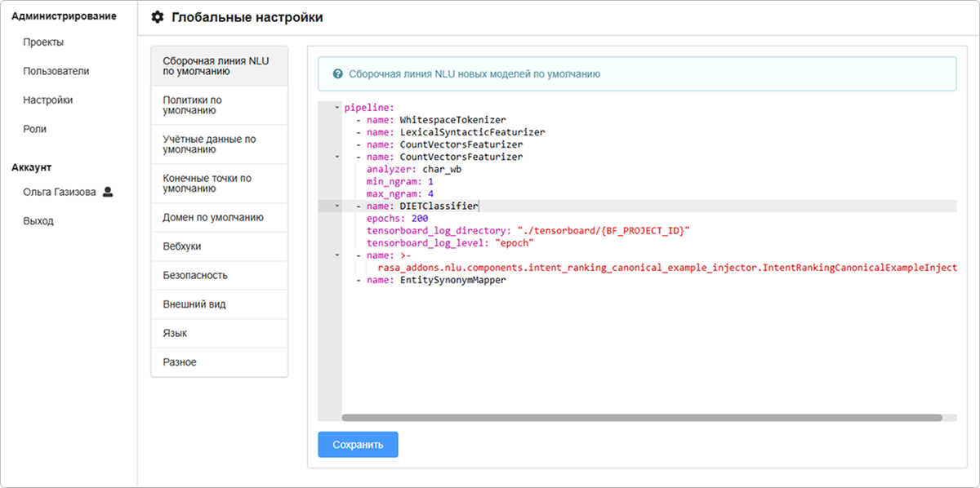
Task: Click the tensorboard_log_level "epoch" line
Action: [450, 243]
